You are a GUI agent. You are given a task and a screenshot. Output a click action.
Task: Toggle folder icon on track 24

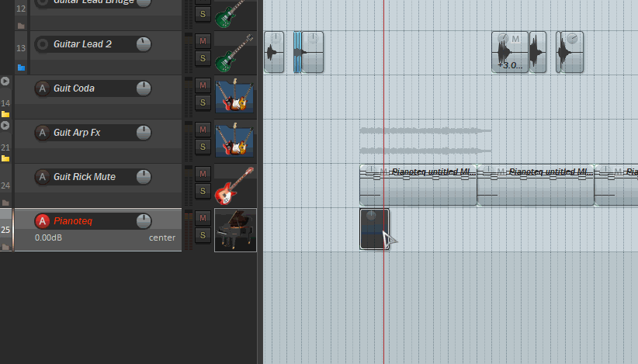5,203
